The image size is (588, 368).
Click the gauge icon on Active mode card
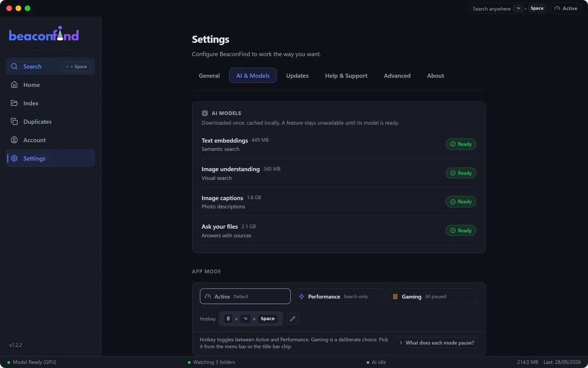coord(208,297)
